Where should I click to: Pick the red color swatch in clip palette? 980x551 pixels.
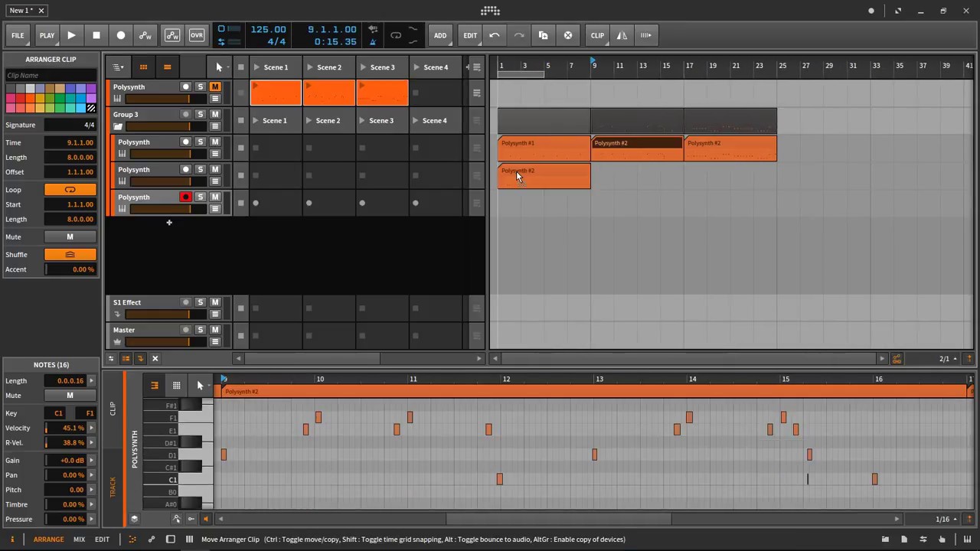point(20,99)
